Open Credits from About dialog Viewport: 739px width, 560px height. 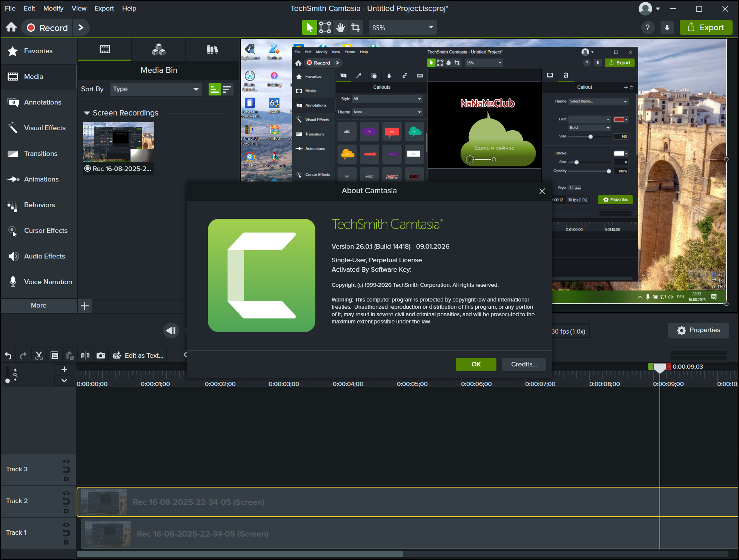click(524, 364)
